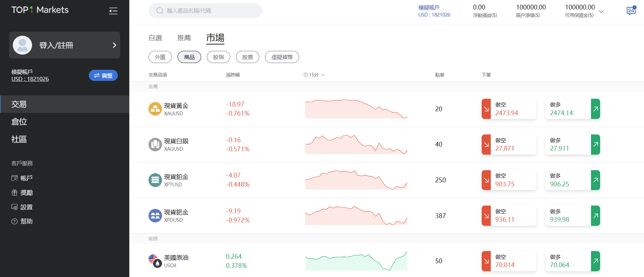Go to 交易 trading in sidebar
Viewport: 644px width, 277px height.
pyautogui.click(x=64, y=104)
